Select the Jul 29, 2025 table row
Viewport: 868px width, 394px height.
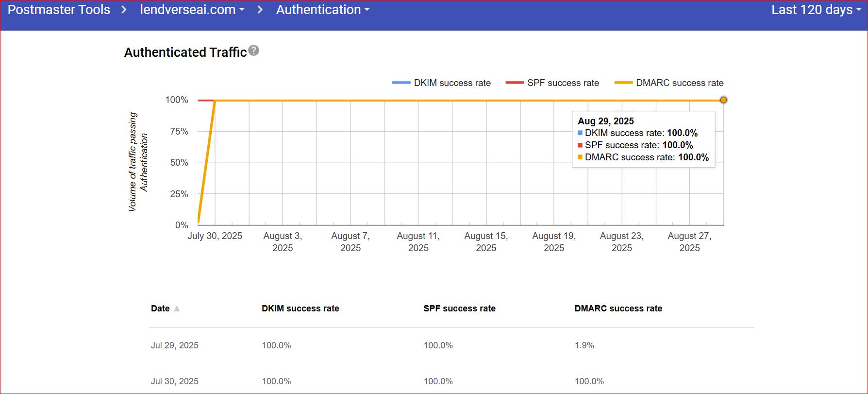coord(175,345)
